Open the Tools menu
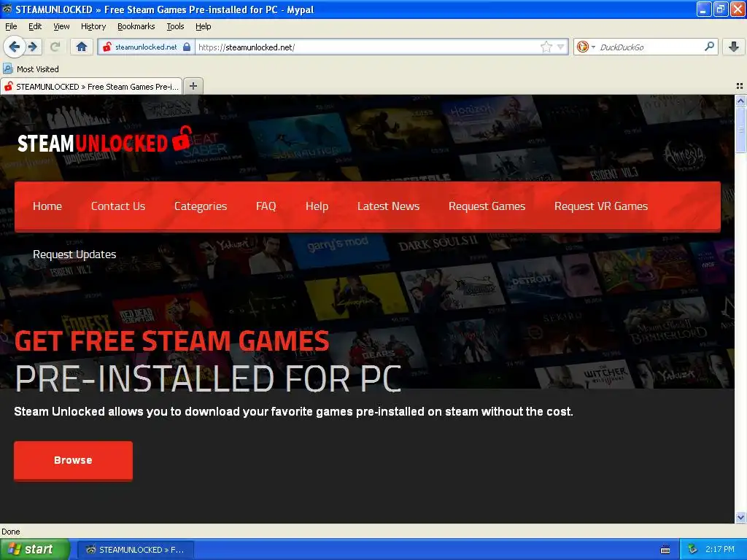The width and height of the screenshot is (747, 560). 175,26
